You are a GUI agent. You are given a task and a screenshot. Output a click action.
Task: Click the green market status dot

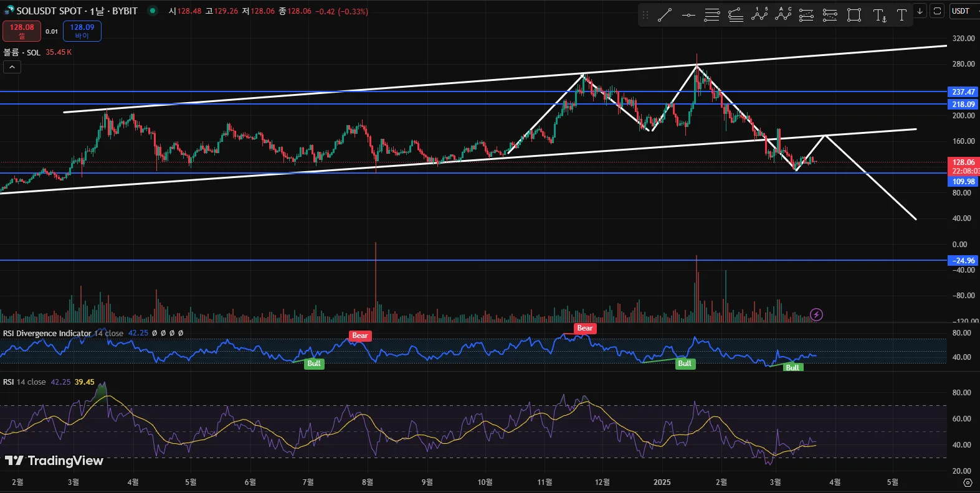(x=153, y=11)
